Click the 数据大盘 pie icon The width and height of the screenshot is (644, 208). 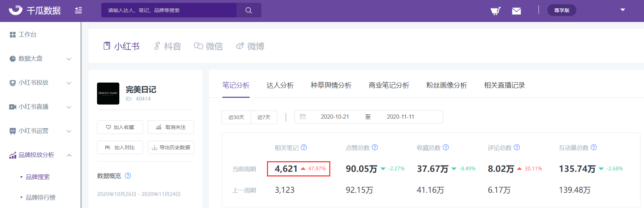[x=13, y=58]
